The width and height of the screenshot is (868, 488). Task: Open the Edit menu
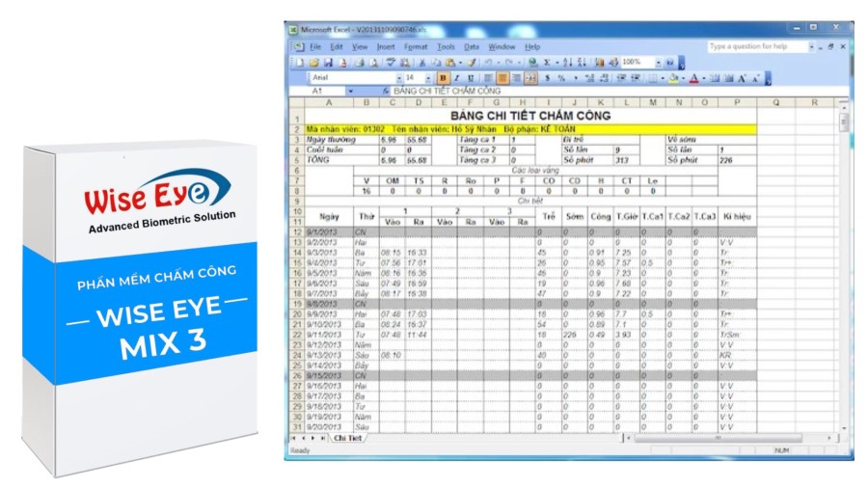point(337,47)
